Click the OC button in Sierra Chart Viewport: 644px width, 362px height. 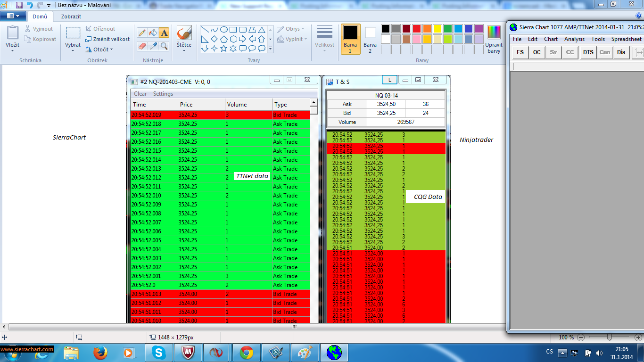537,52
